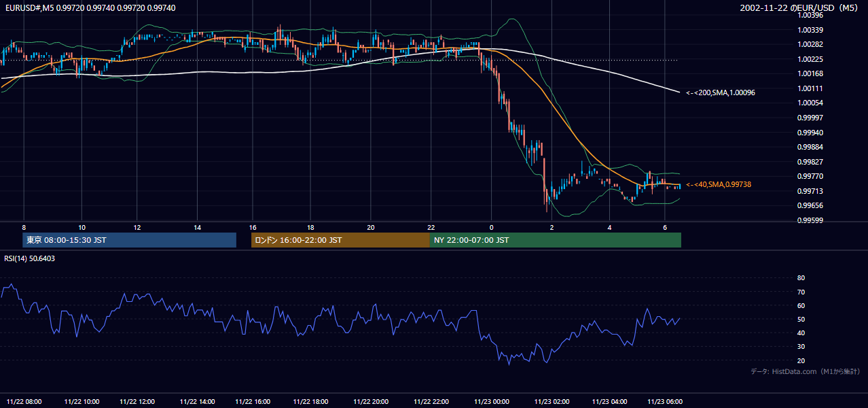Click price level 0.99884 on axis

click(x=810, y=147)
